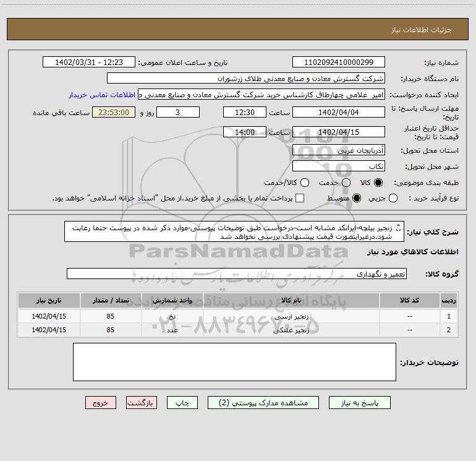This screenshot has height=461, width=476.
Task: Choose the جزیی purchase type radio
Action: click(393, 198)
